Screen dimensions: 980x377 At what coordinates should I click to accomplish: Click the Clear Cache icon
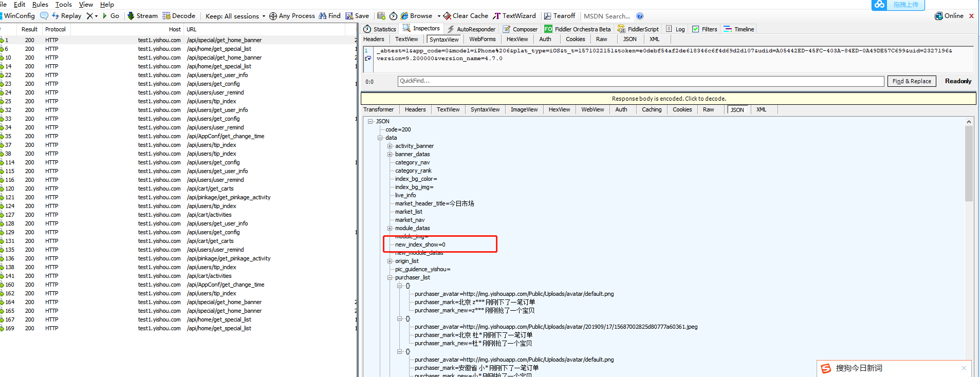[447, 16]
